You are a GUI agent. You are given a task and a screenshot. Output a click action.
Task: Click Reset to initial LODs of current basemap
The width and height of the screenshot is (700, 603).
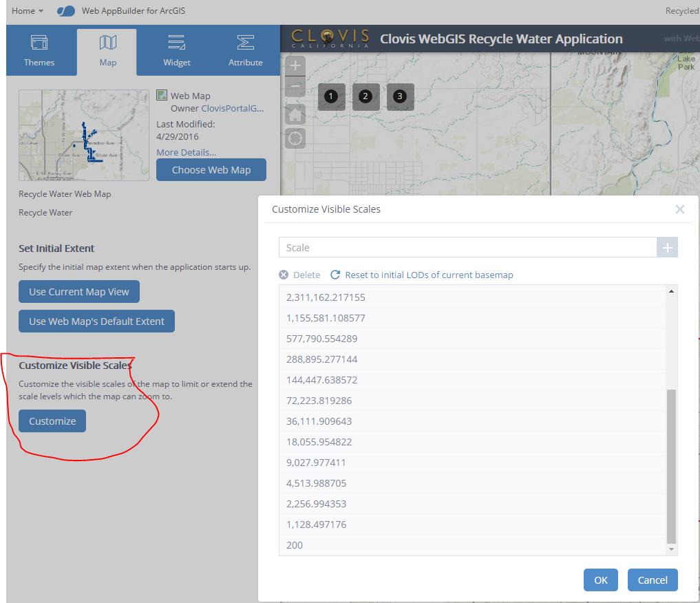pos(422,275)
